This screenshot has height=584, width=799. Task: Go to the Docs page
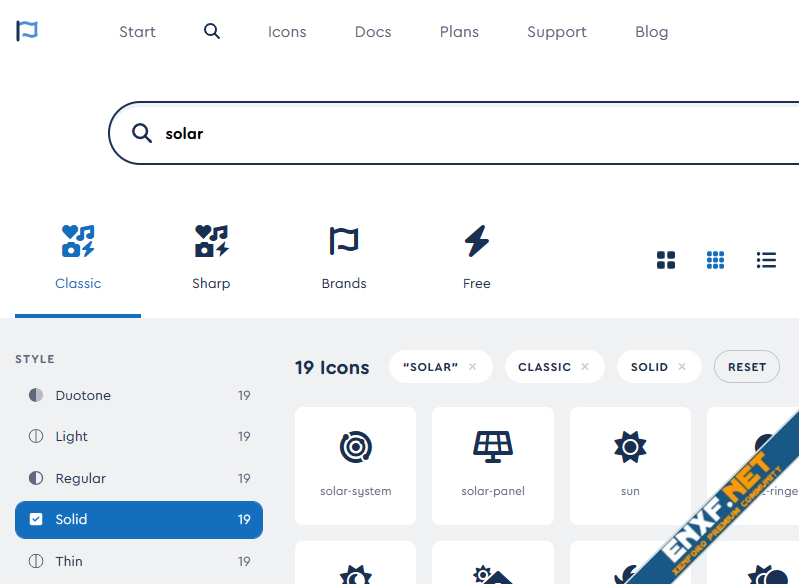(373, 32)
